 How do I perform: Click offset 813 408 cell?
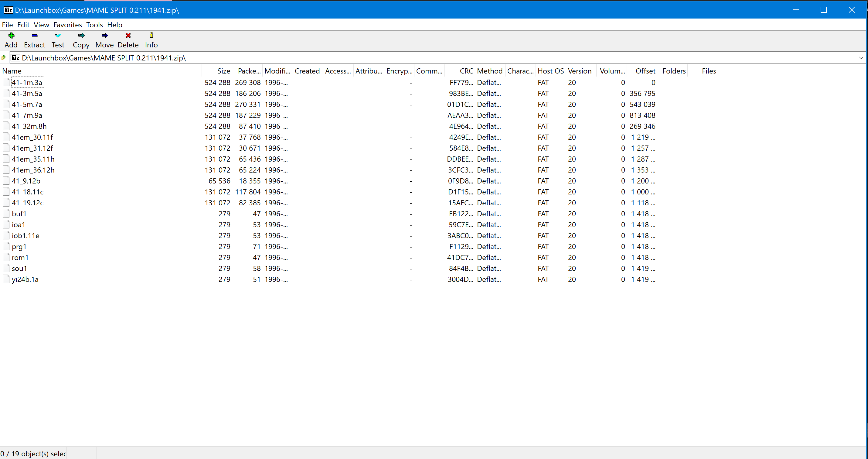[x=642, y=115]
